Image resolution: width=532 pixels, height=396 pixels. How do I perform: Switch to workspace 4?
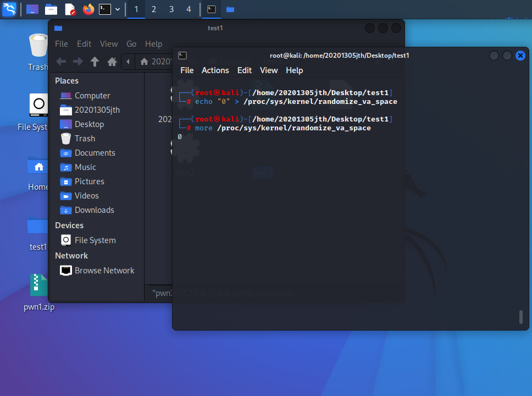click(x=189, y=9)
